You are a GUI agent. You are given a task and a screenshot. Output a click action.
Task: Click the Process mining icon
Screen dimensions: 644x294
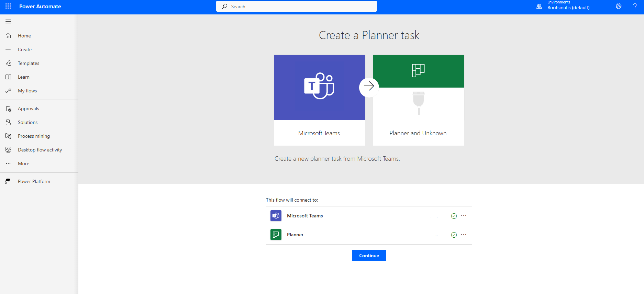[8, 136]
